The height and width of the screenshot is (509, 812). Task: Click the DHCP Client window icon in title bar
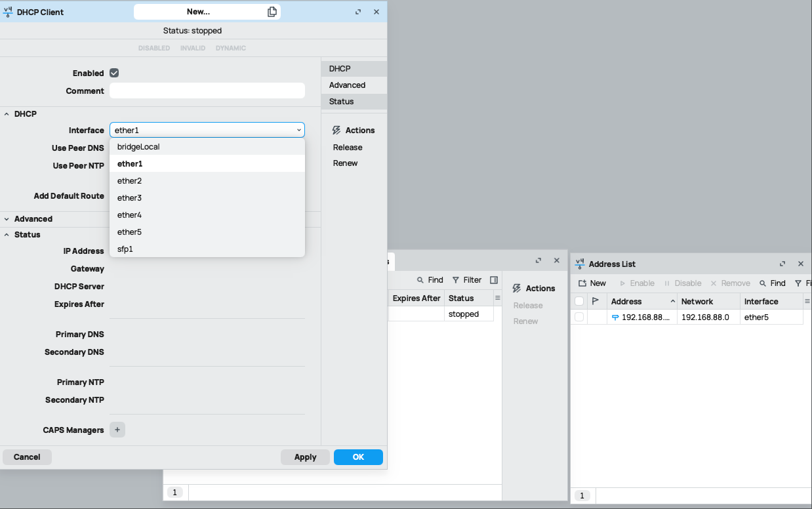[x=8, y=12]
